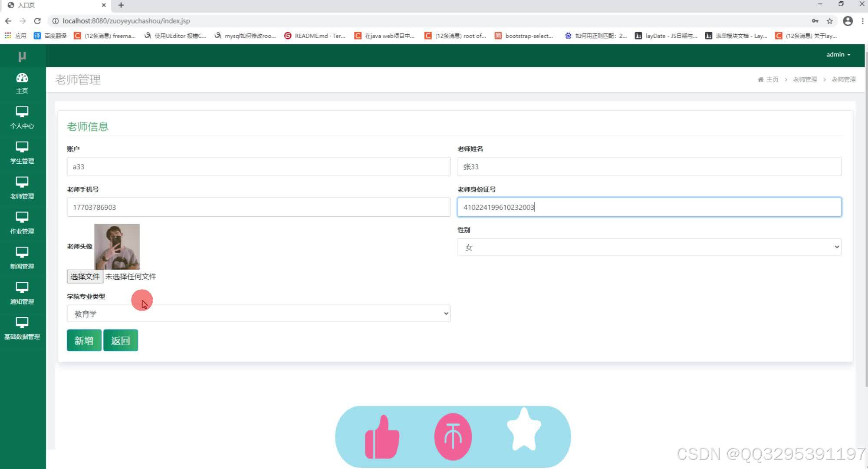Go back using browser back arrow
The width and height of the screenshot is (868, 469).
(8, 21)
